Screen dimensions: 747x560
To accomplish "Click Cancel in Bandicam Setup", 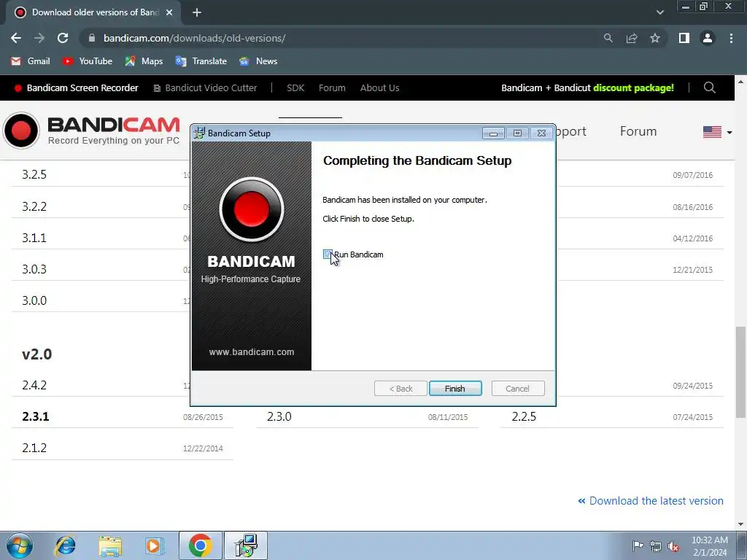I will (x=517, y=389).
